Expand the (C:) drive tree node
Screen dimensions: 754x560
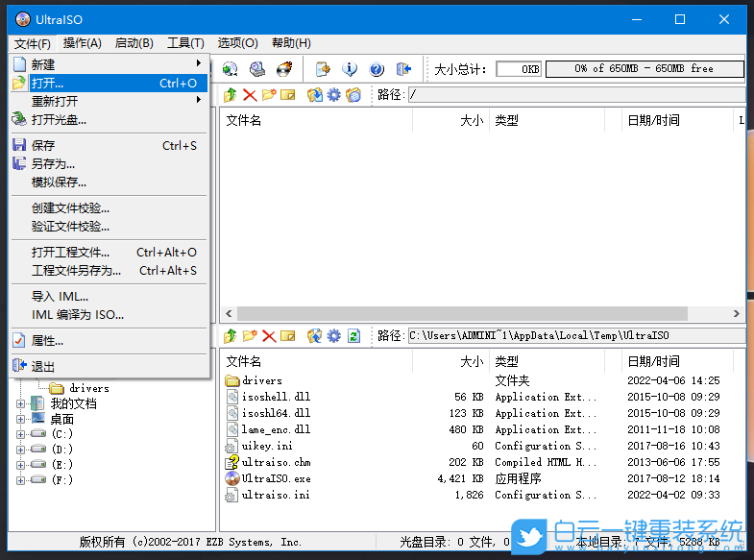21,434
